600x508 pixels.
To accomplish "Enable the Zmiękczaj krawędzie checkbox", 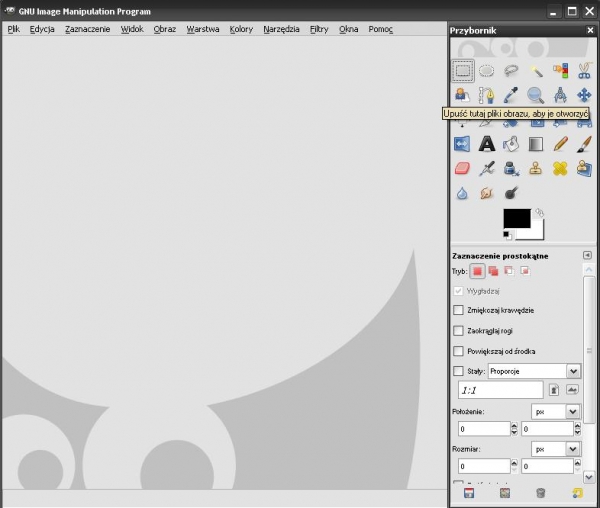I will (x=459, y=310).
